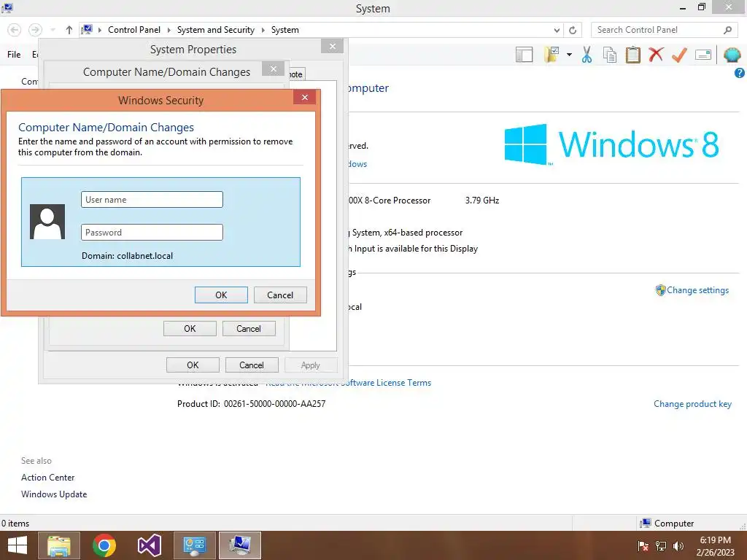Open the File menu

[x=14, y=55]
